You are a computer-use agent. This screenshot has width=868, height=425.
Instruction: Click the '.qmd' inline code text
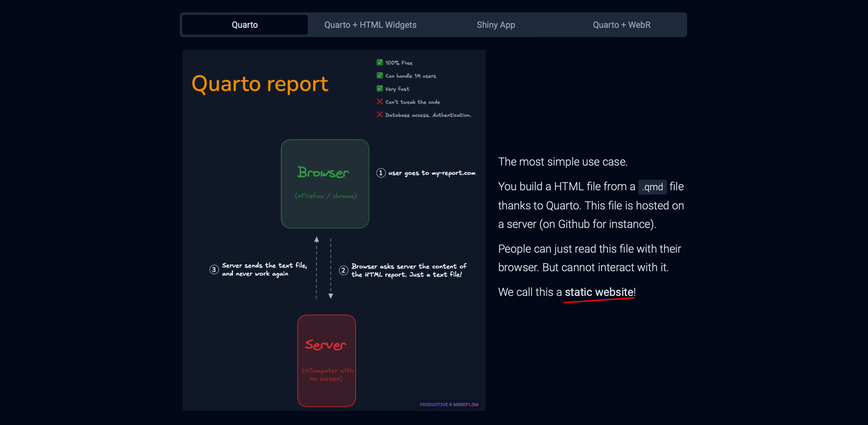652,187
